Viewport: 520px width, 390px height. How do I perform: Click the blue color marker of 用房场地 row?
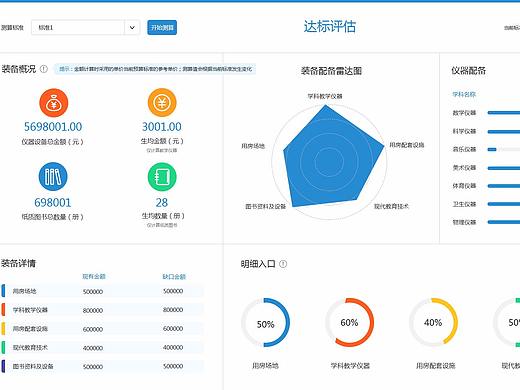coord(3,291)
